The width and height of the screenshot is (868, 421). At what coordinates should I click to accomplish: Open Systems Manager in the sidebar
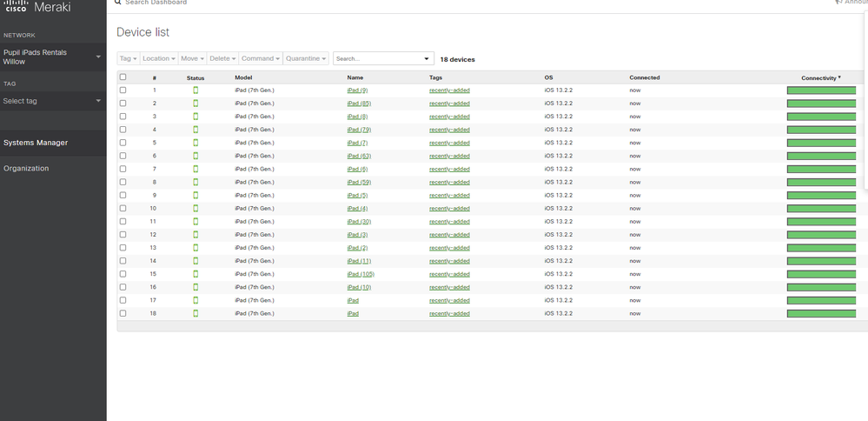(x=36, y=143)
